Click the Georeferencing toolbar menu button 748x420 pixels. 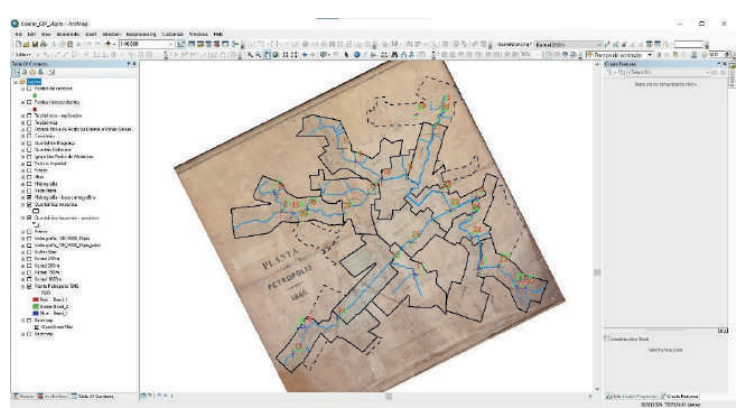click(x=514, y=45)
